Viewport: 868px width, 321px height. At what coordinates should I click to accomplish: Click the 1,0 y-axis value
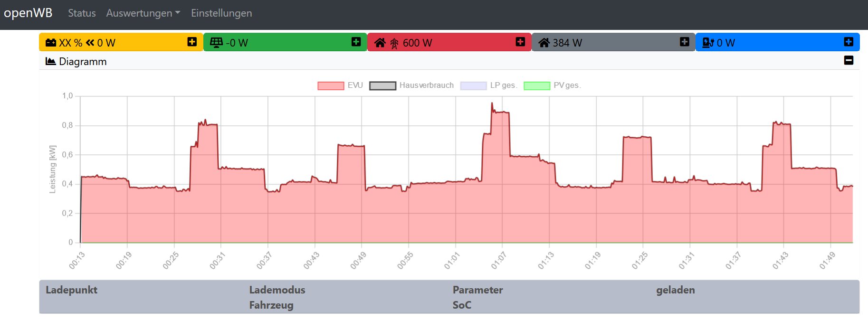[67, 96]
